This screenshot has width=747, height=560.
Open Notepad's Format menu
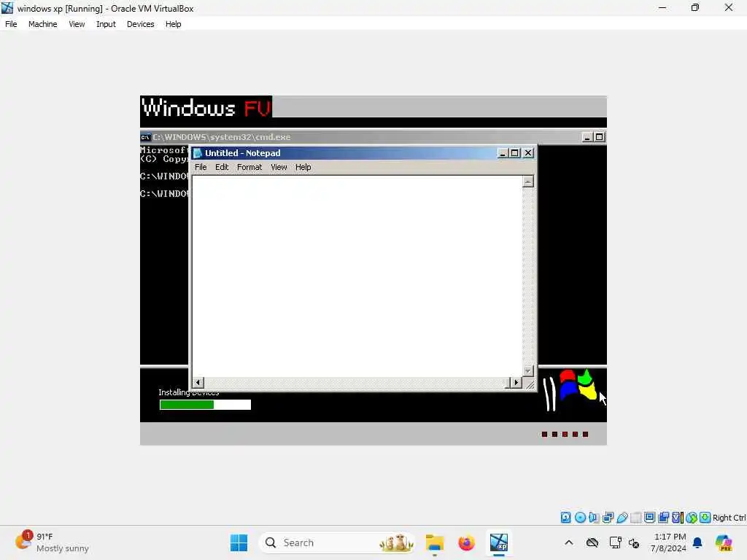(x=249, y=167)
